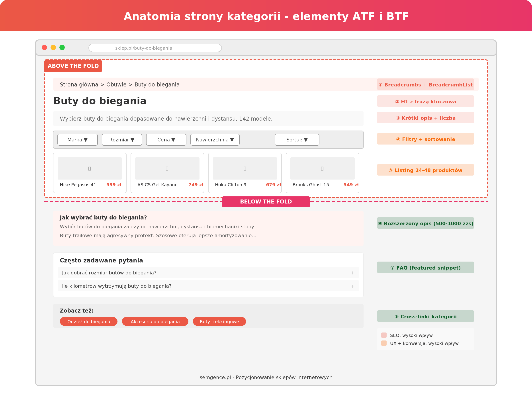This screenshot has height=399, width=532.
Task: Click the yellow minimize window dot
Action: [x=53, y=47]
